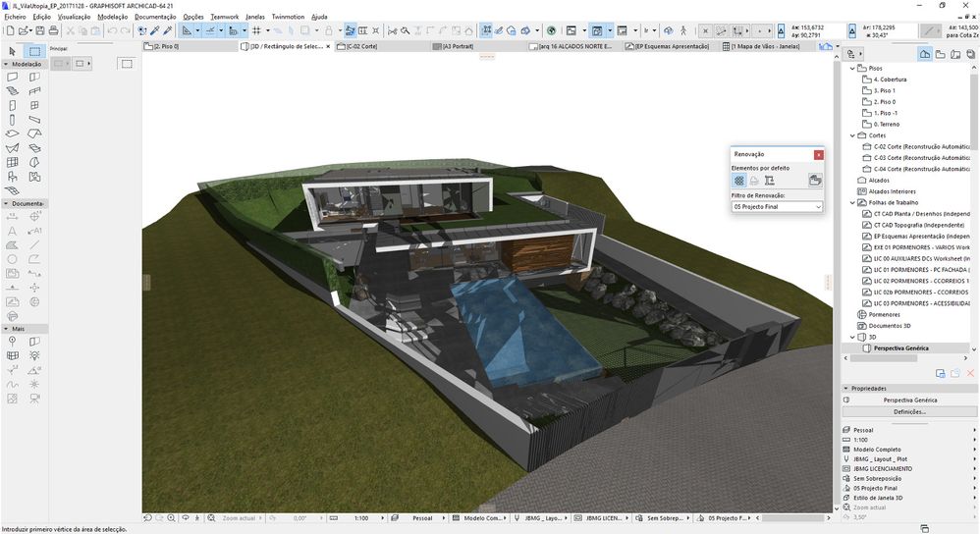
Task: Open Renovation palette settings icon
Action: [x=814, y=181]
